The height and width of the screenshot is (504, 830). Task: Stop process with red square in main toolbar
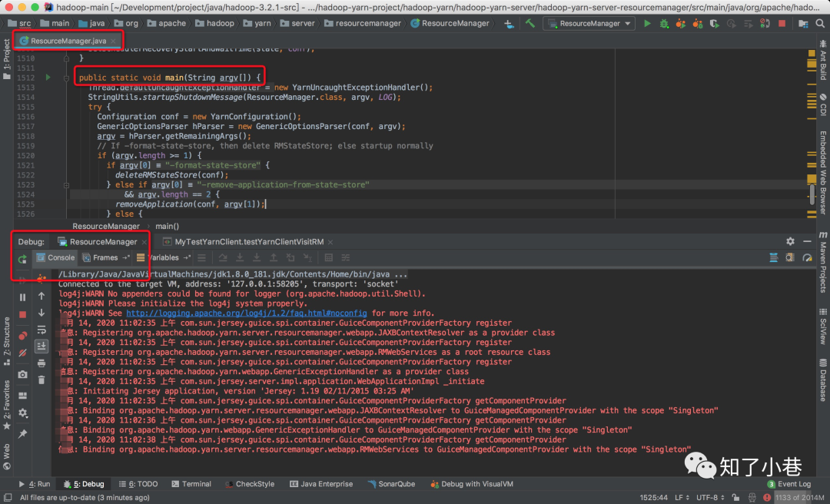pyautogui.click(x=782, y=23)
